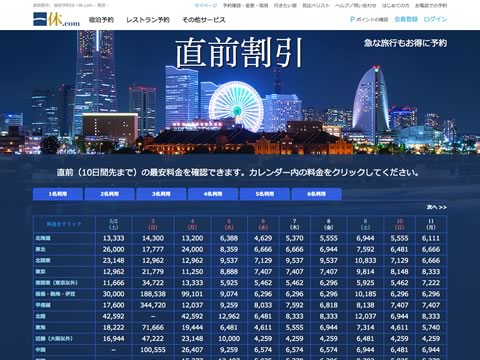Click 北関東 price 23,148

(x=113, y=260)
